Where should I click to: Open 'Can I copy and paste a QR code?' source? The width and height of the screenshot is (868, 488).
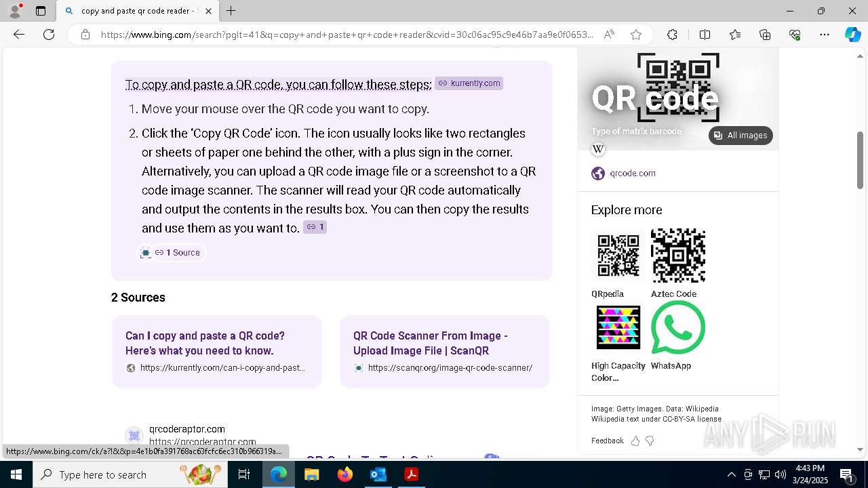click(217, 352)
